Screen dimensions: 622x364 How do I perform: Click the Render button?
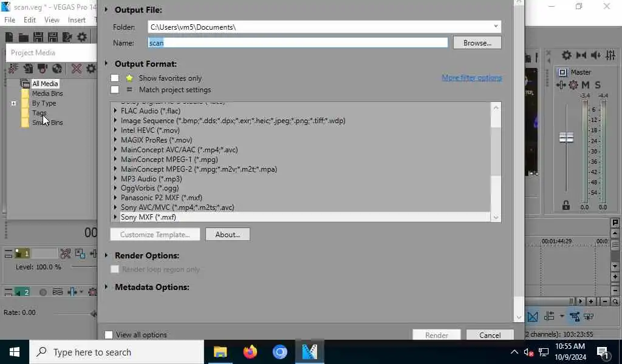coord(437,335)
